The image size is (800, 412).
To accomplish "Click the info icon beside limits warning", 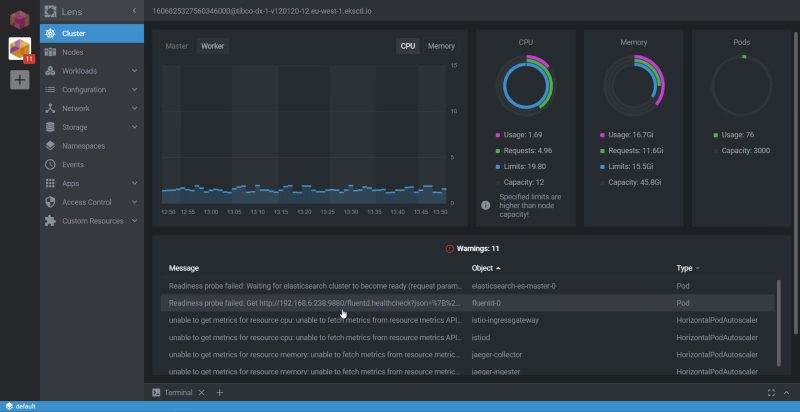I will 486,205.
